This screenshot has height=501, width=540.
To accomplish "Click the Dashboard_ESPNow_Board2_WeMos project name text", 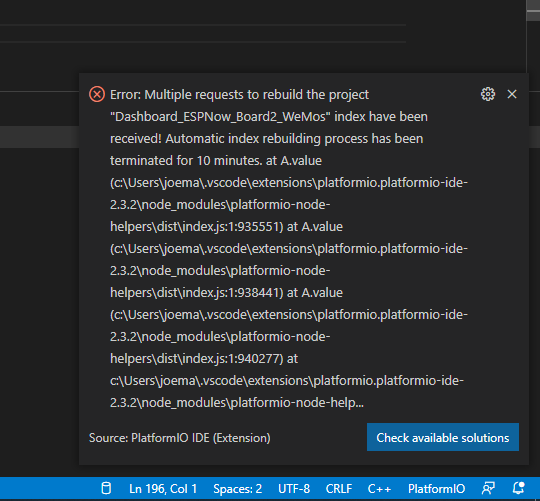I will pyautogui.click(x=220, y=116).
